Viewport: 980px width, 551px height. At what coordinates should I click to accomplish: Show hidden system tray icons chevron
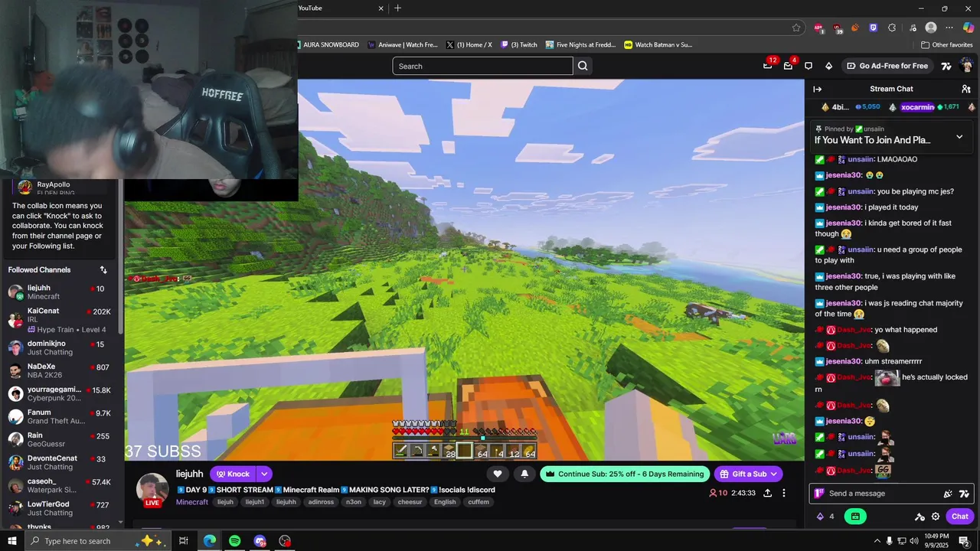[x=877, y=541]
